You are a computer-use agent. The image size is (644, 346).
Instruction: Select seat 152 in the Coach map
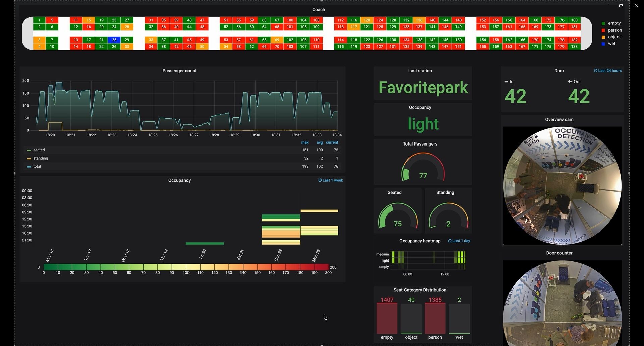coord(483,20)
